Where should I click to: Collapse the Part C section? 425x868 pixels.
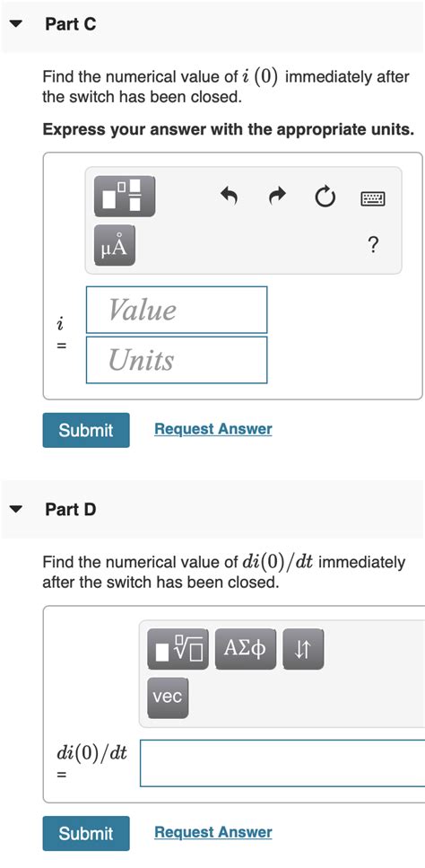pyautogui.click(x=16, y=24)
